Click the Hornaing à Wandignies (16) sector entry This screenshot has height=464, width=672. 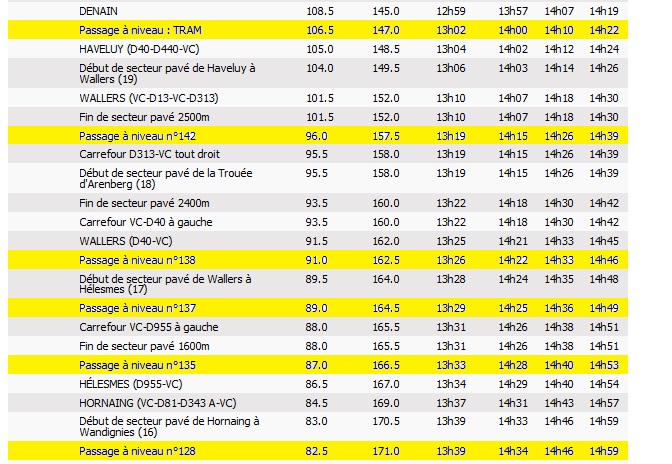[x=168, y=427]
